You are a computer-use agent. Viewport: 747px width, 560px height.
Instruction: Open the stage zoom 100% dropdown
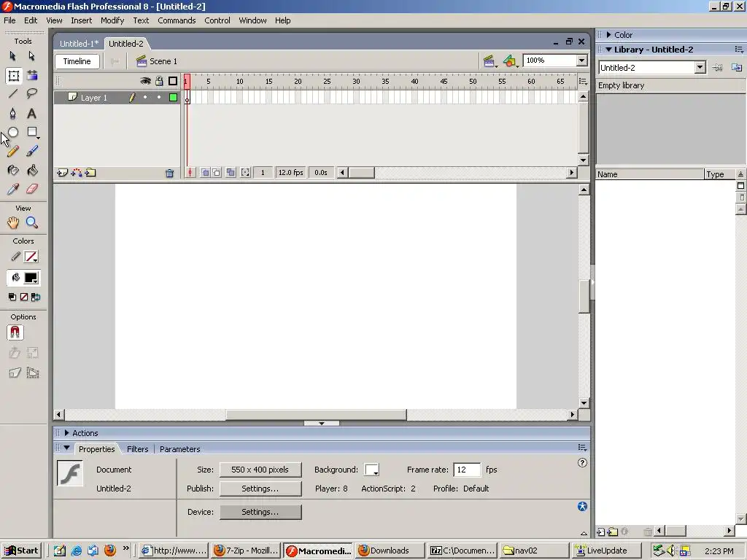pyautogui.click(x=581, y=61)
